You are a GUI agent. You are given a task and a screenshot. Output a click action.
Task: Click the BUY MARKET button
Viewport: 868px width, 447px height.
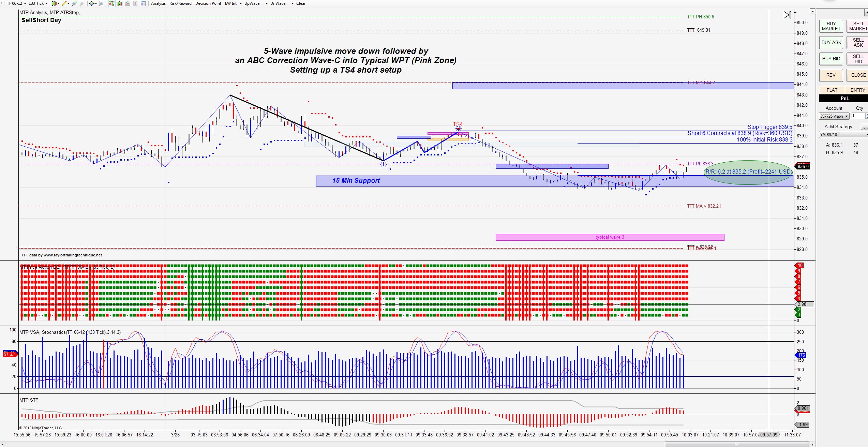tap(831, 26)
